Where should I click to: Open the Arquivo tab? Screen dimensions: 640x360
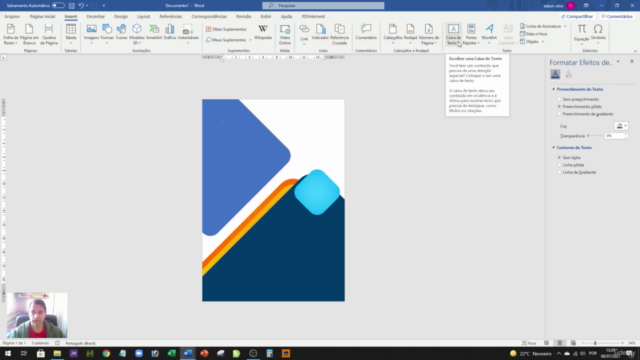coord(12,17)
